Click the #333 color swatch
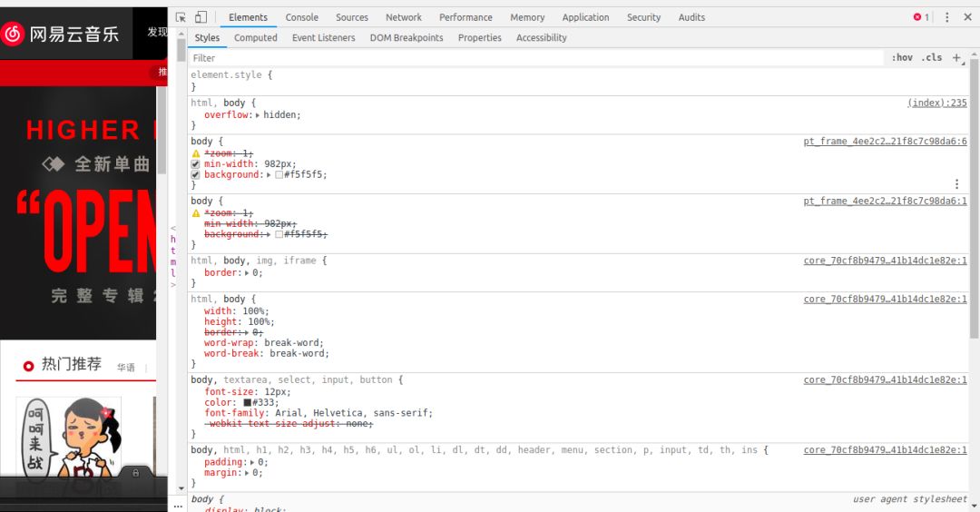This screenshot has width=980, height=512. click(x=248, y=402)
